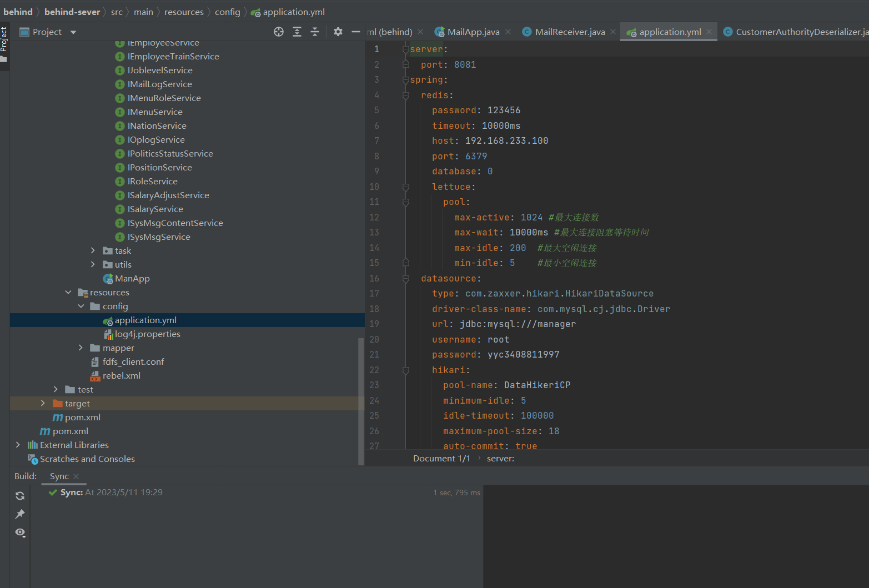The height and width of the screenshot is (588, 869).
Task: Fold the 'redis:' block in editor gutter
Action: [406, 96]
